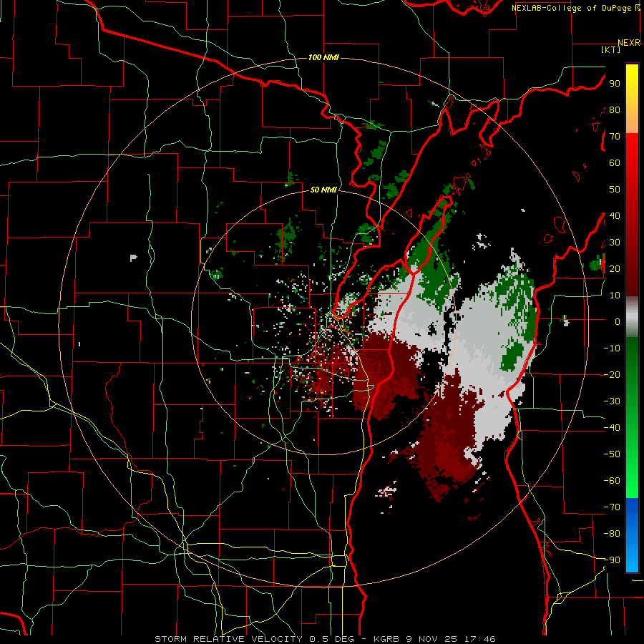The height and width of the screenshot is (644, 644).
Task: Click the blue band of the velocity color bar
Action: [632, 535]
